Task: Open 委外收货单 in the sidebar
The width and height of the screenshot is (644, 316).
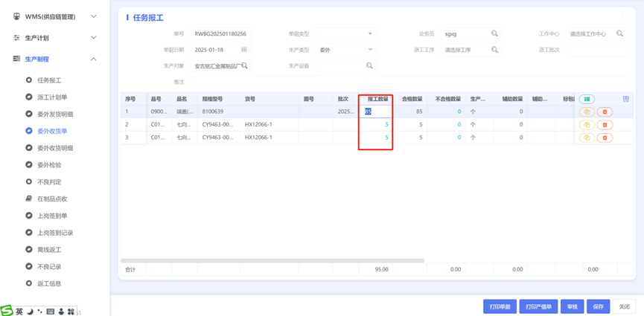Action: (52, 131)
